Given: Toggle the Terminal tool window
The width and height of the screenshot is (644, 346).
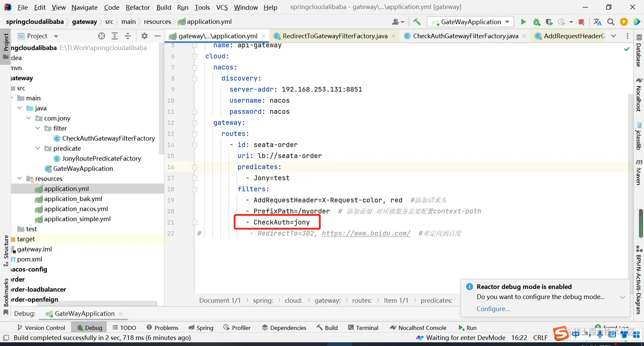Looking at the screenshot, I should (363, 328).
